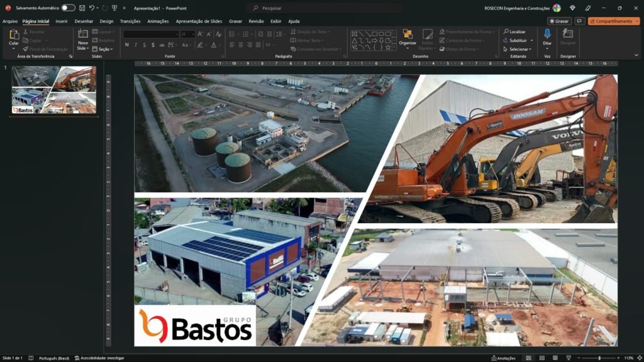Align text right
This screenshot has height=362, width=644.
click(249, 45)
